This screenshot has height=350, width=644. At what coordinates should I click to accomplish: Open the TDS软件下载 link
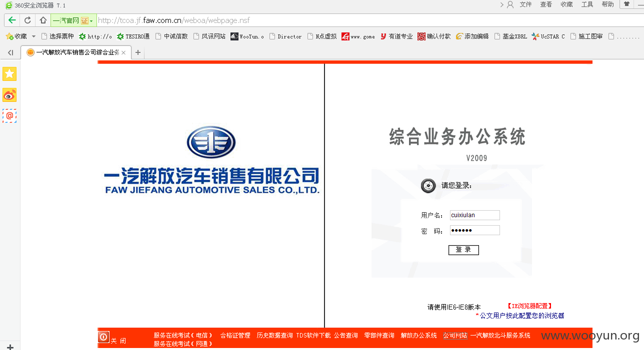[313, 336]
